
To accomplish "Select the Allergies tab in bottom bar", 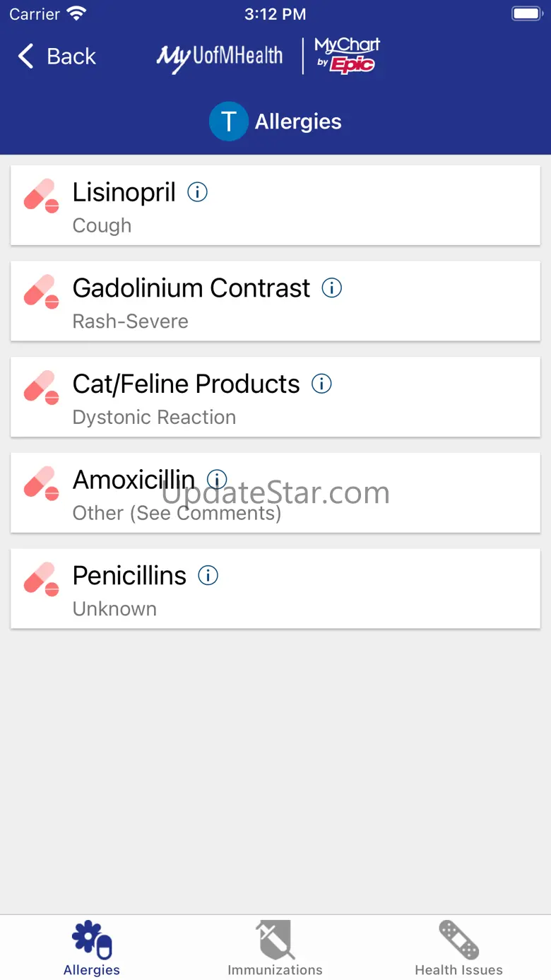I will [x=92, y=947].
